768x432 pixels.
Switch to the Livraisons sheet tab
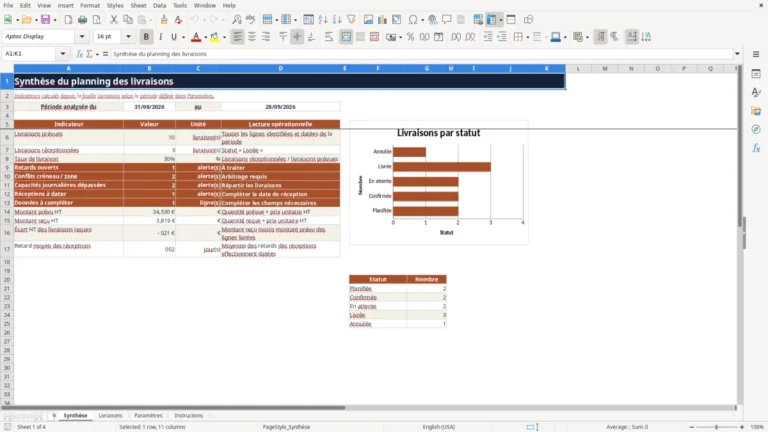[110, 415]
